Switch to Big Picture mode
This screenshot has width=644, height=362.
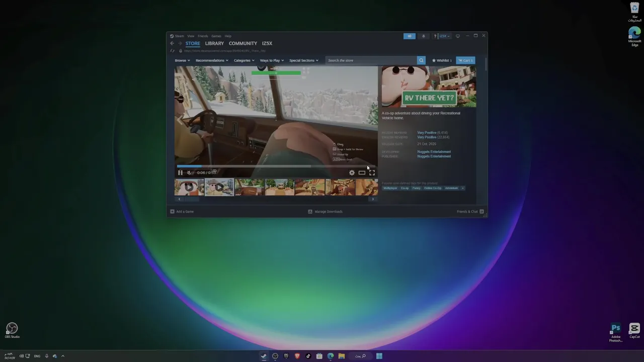coord(457,36)
